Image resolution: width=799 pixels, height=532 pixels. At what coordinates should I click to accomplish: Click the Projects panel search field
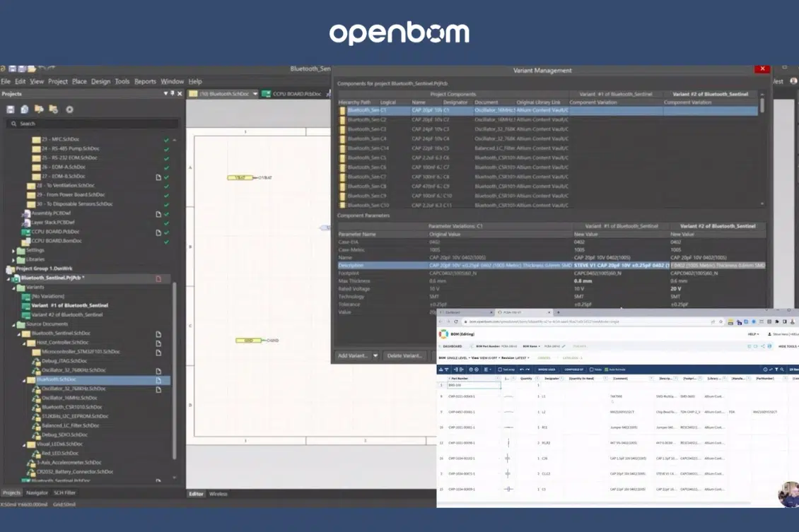(93, 124)
